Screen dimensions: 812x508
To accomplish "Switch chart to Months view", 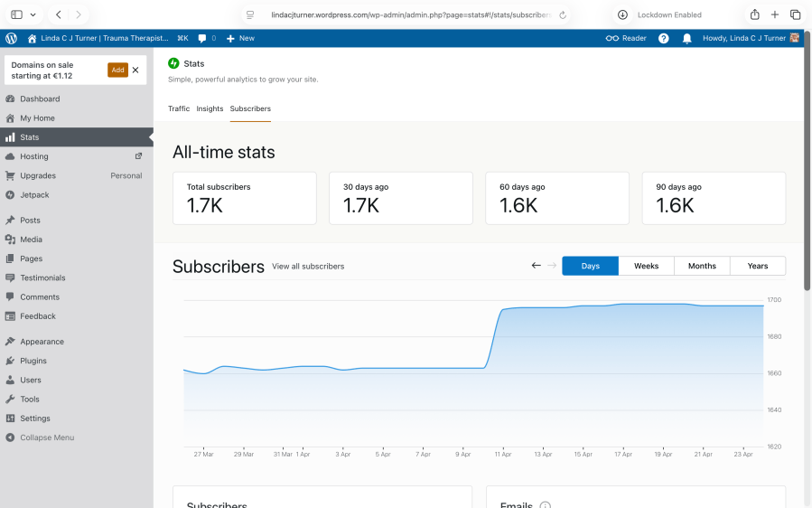I will [702, 266].
